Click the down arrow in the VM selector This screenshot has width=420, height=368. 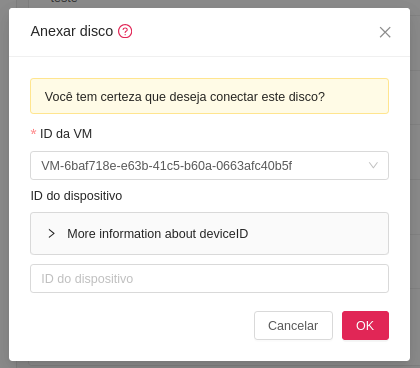pos(373,165)
